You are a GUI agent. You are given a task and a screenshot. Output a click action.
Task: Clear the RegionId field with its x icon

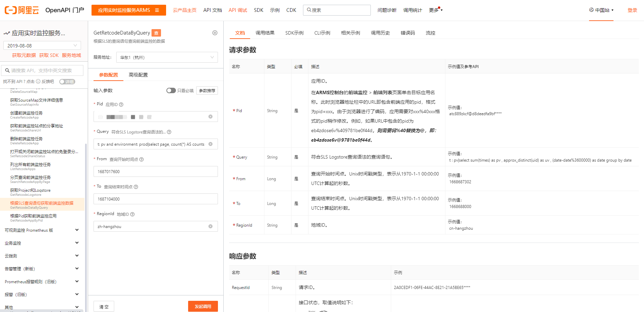pos(210,226)
